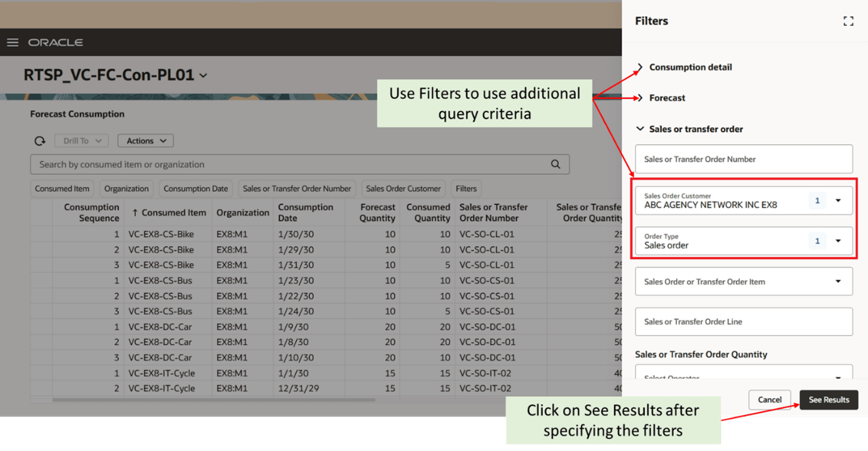868x451 pixels.
Task: Click the Consumption Sequence column header
Action: pyautogui.click(x=88, y=213)
